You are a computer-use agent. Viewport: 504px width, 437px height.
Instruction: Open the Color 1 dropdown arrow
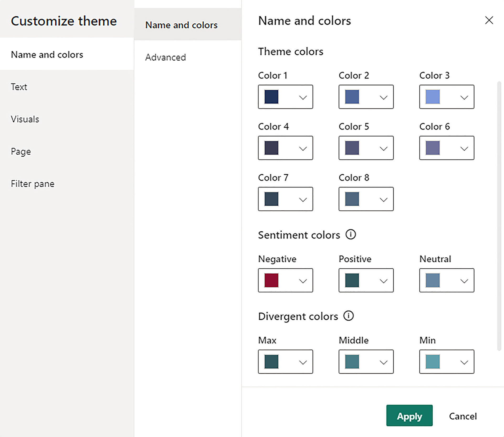coord(303,97)
